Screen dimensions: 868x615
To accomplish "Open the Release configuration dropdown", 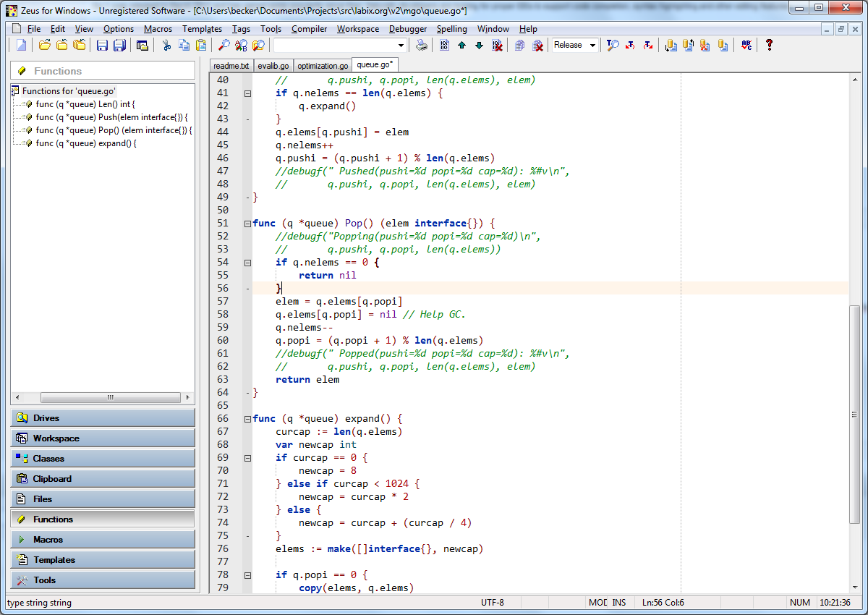I will pos(592,45).
